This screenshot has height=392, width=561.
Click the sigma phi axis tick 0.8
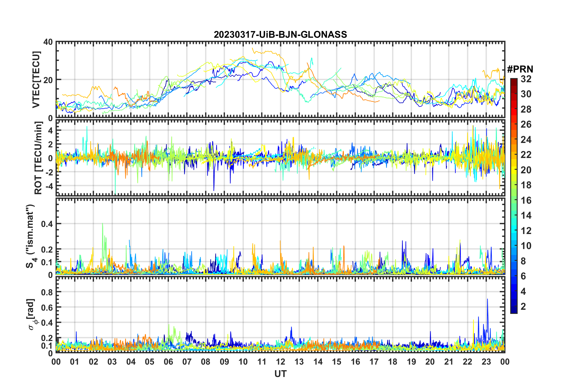click(47, 292)
